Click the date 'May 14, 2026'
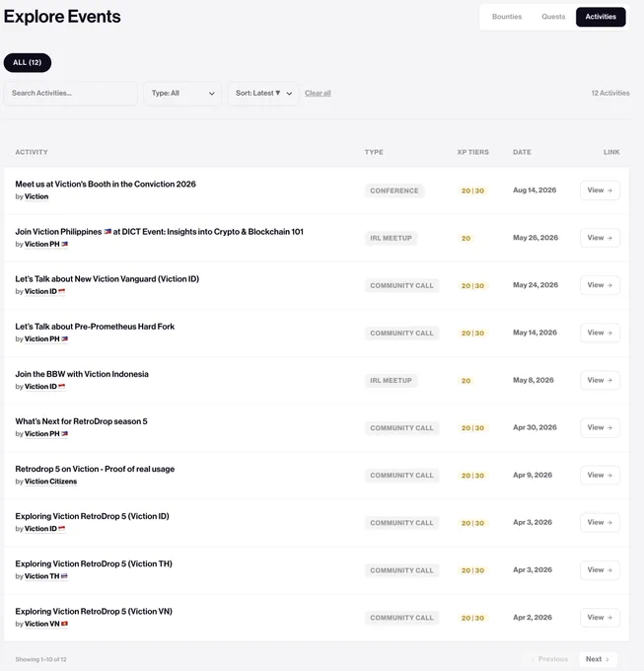 tap(535, 333)
